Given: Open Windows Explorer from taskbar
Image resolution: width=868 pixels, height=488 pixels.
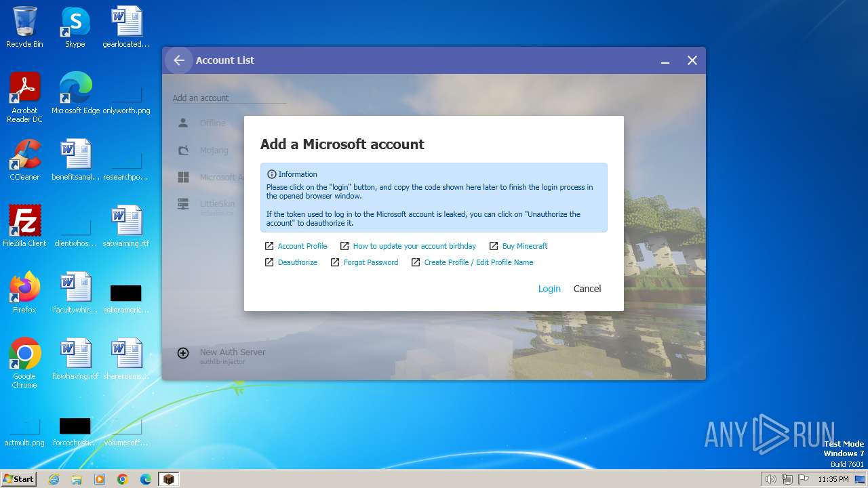Looking at the screenshot, I should click(77, 479).
